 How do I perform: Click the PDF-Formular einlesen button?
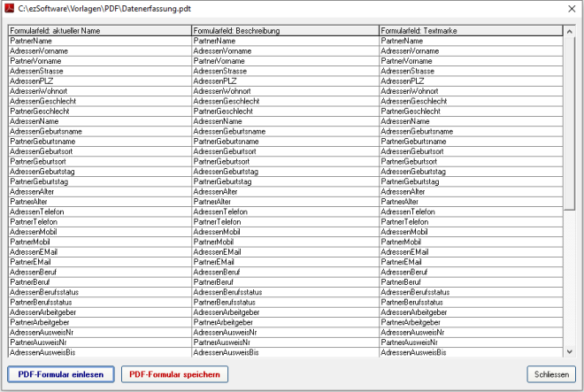pyautogui.click(x=61, y=374)
